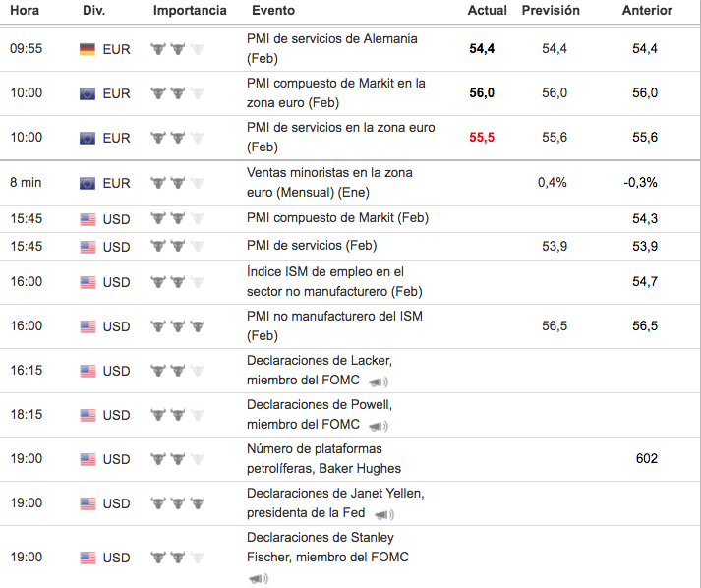This screenshot has width=701, height=588.
Task: Click the Hora column header
Action: click(25, 10)
